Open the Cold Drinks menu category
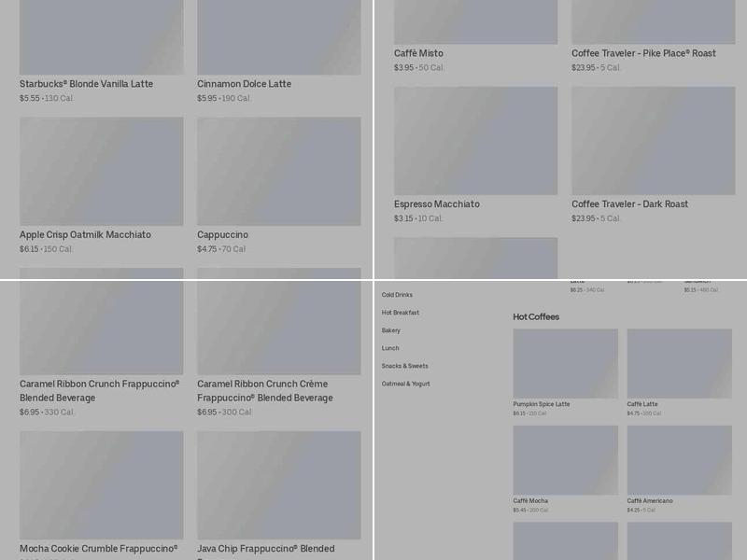 (x=397, y=295)
